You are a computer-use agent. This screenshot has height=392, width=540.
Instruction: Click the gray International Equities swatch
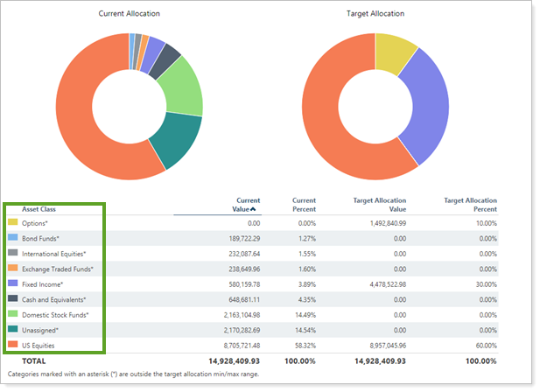point(12,253)
